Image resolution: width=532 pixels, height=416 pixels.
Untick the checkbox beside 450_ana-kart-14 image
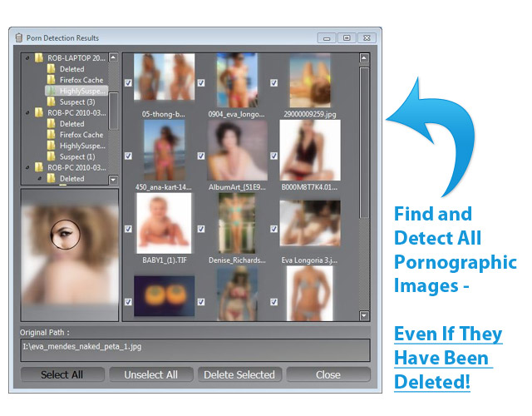click(128, 155)
